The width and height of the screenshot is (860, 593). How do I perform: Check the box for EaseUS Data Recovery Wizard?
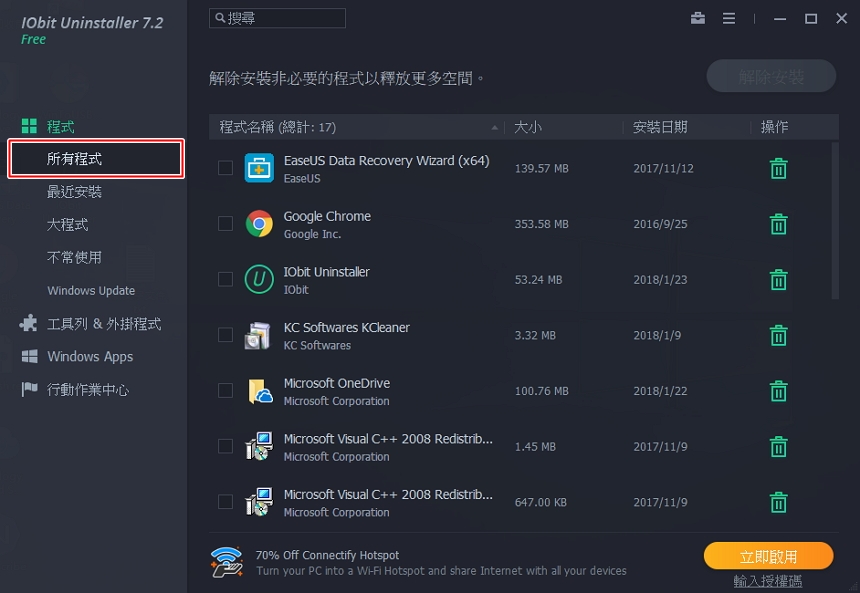(x=225, y=168)
